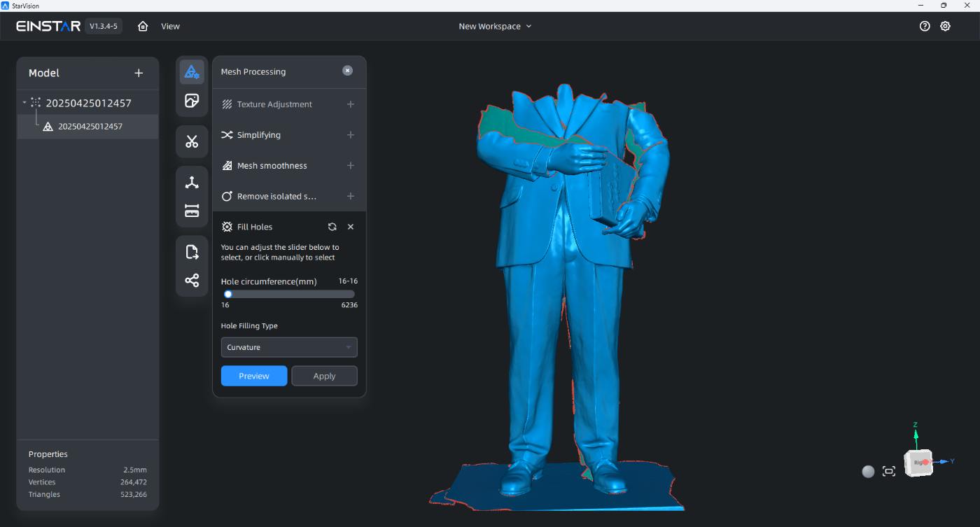Open the ruler measurement tool

192,211
